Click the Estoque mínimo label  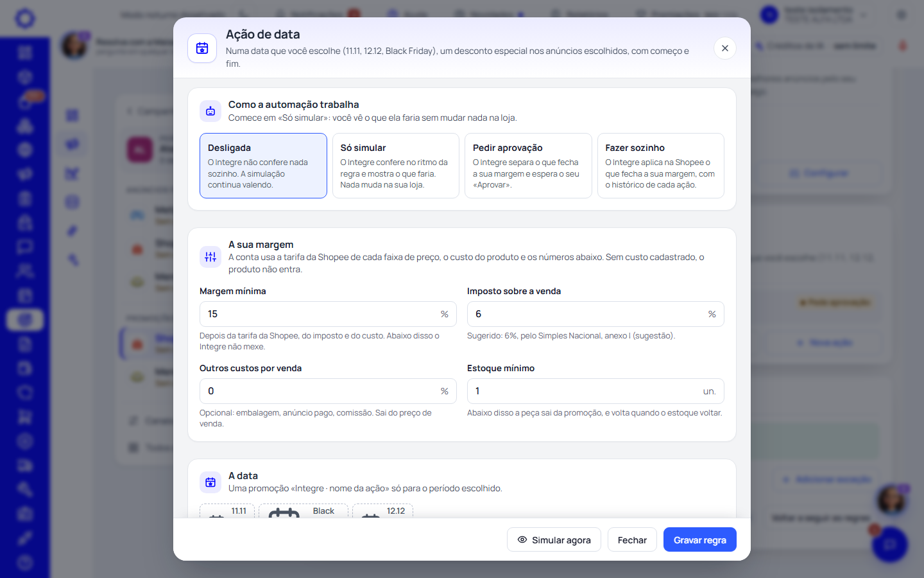501,368
